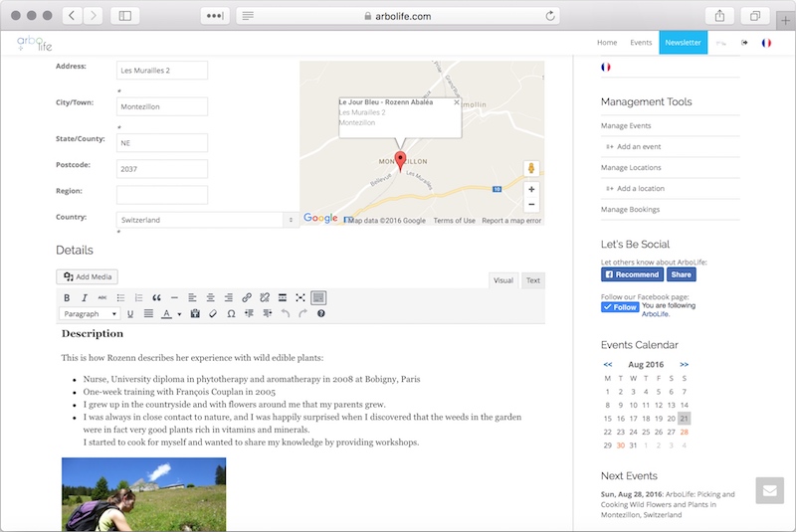Open distraction-free writing mode
796x532 pixels.
(300, 297)
